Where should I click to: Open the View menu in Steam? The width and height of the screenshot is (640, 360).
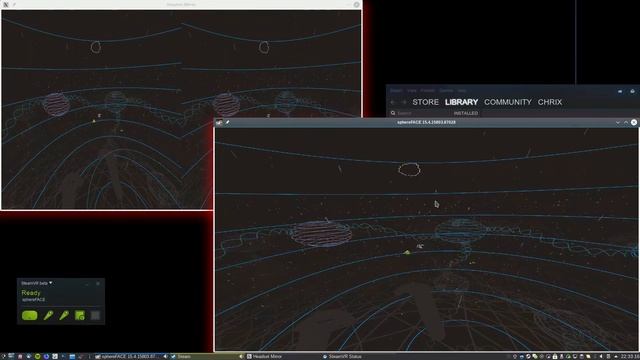411,91
